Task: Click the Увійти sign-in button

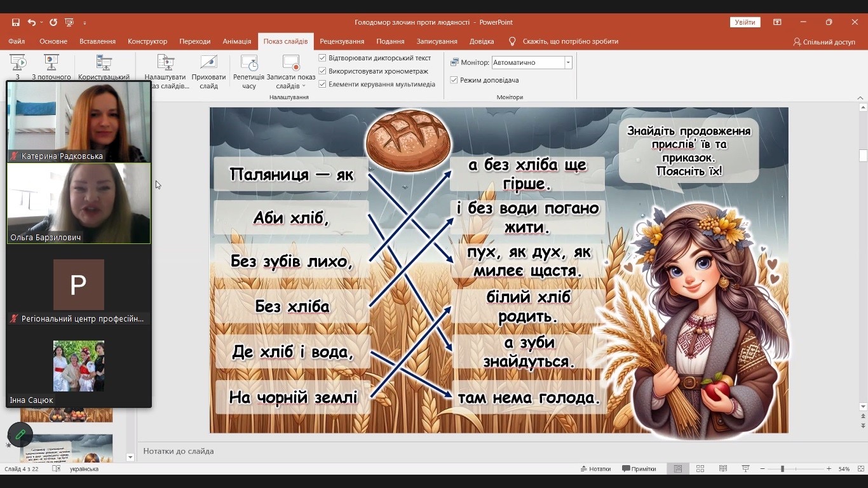Action: coord(745,22)
